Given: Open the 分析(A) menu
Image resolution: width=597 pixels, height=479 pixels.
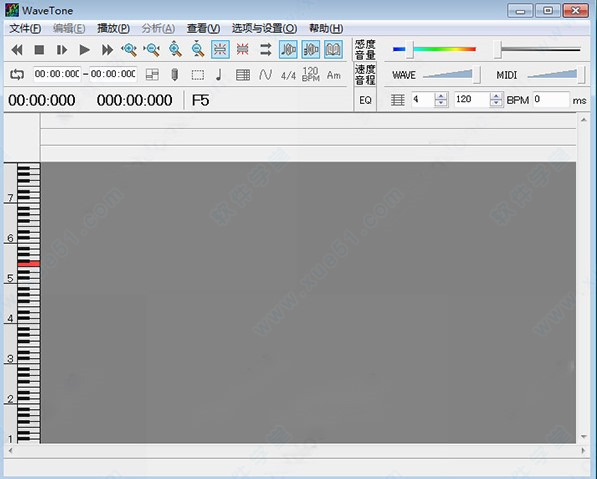Looking at the screenshot, I should (158, 29).
